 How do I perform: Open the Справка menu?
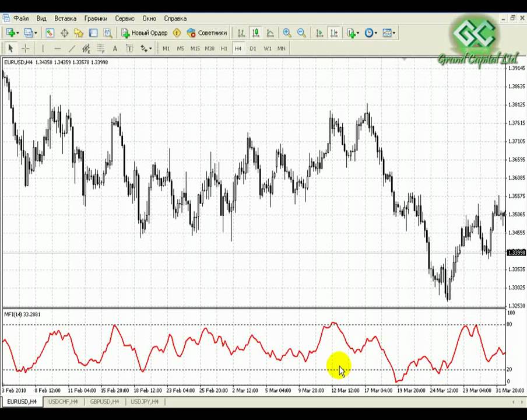point(175,19)
